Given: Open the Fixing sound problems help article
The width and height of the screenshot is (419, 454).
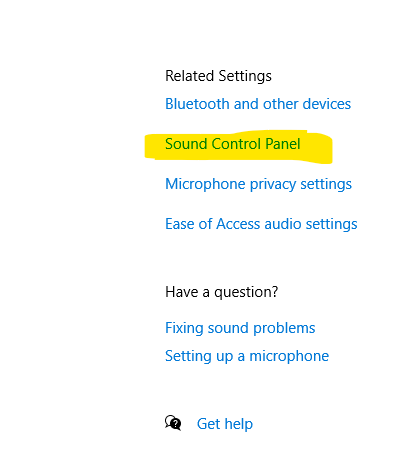Looking at the screenshot, I should pos(240,328).
